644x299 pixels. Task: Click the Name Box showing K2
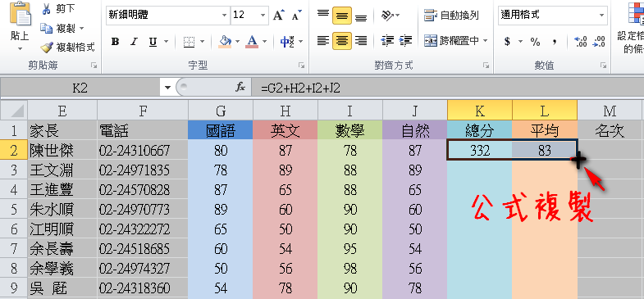81,88
